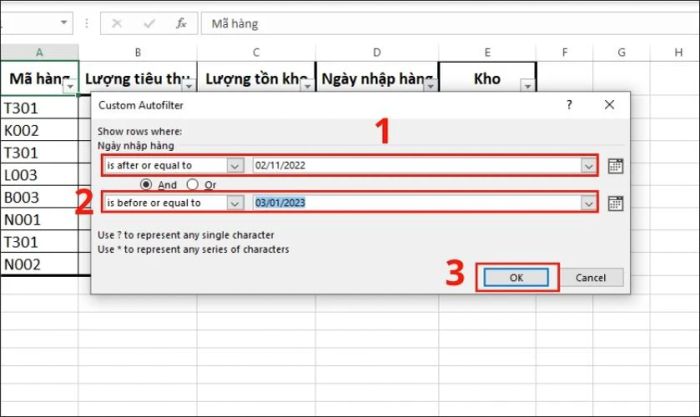Select column A header
The height and width of the screenshot is (417, 700).
pos(39,52)
